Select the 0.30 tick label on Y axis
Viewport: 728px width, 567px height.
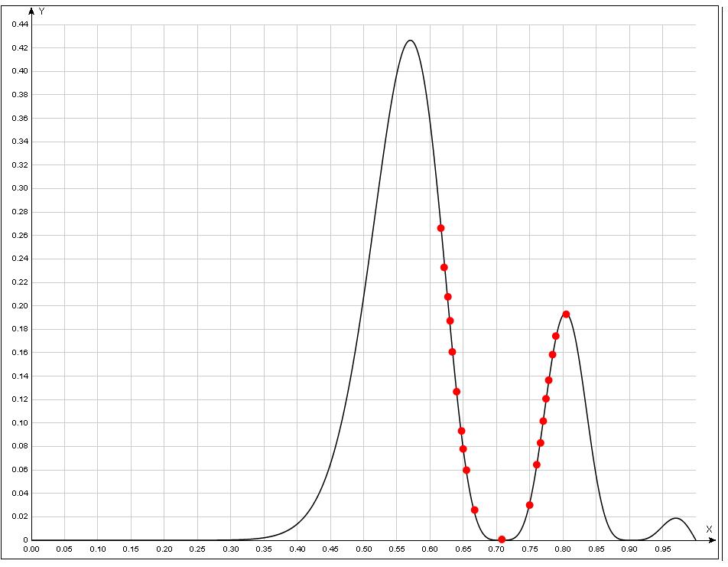[20, 189]
